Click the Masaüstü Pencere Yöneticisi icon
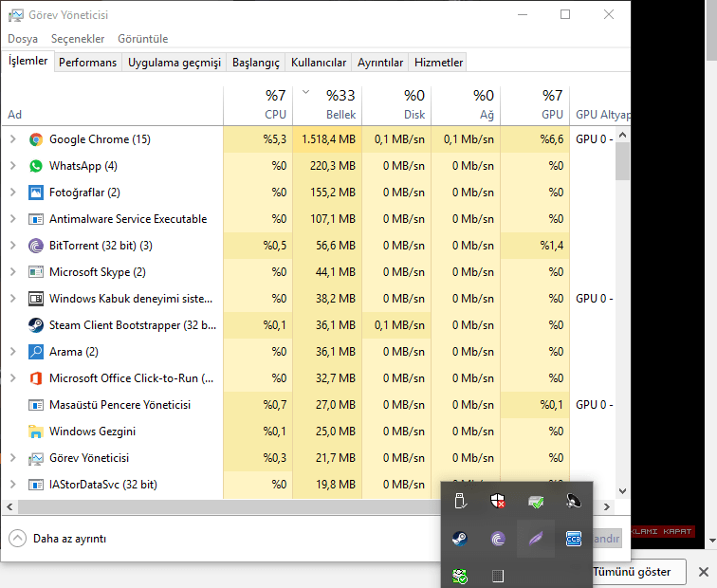The image size is (717, 588). click(36, 405)
